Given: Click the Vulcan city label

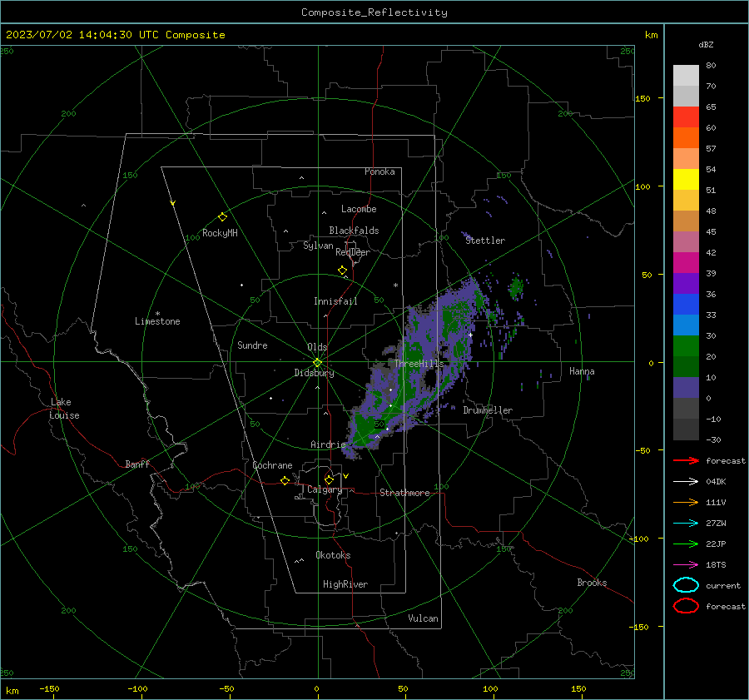Looking at the screenshot, I should (x=423, y=618).
